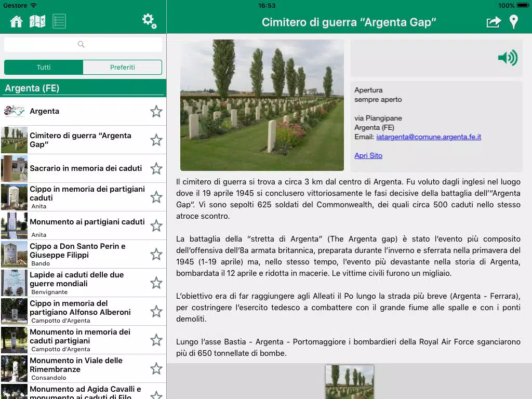The height and width of the screenshot is (399, 532).
Task: Open the gallery thumbnail at bottom
Action: click(350, 382)
